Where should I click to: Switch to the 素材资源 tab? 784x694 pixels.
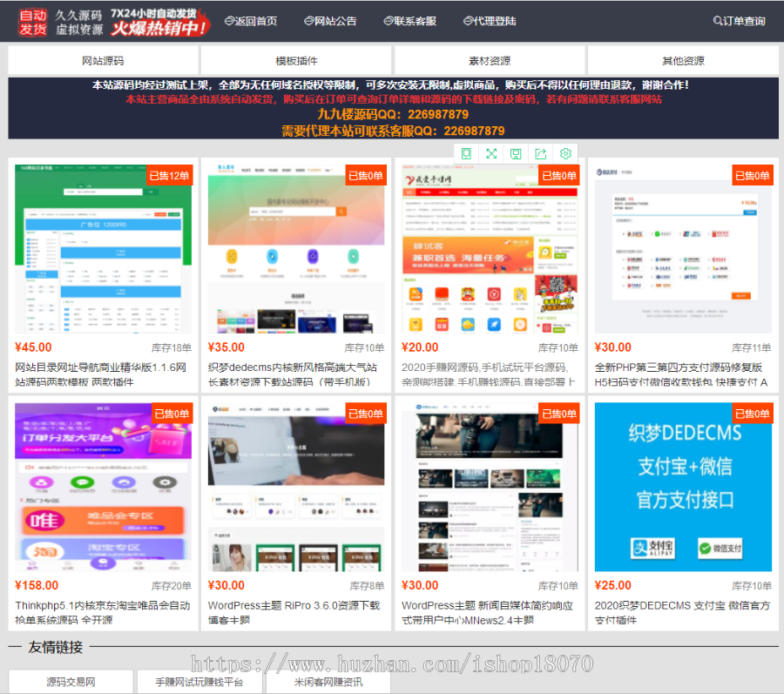(490, 62)
